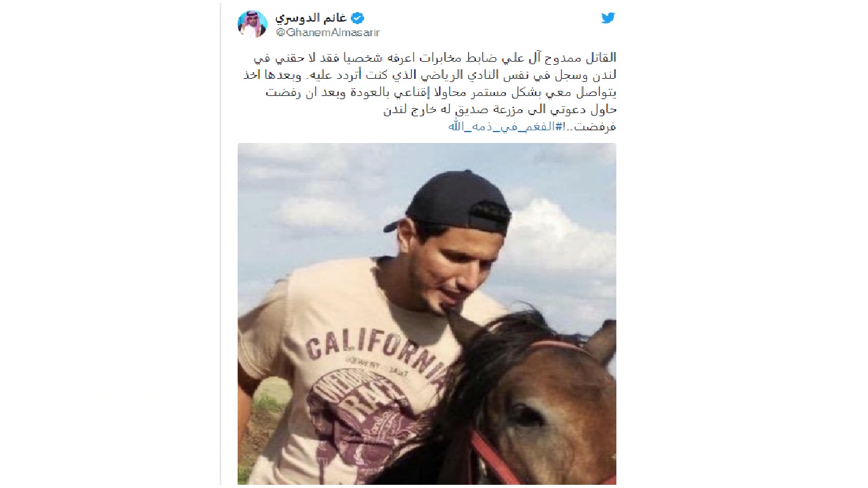The image size is (868, 488).
Task: Click the blue verified badge icon
Action: point(358,18)
